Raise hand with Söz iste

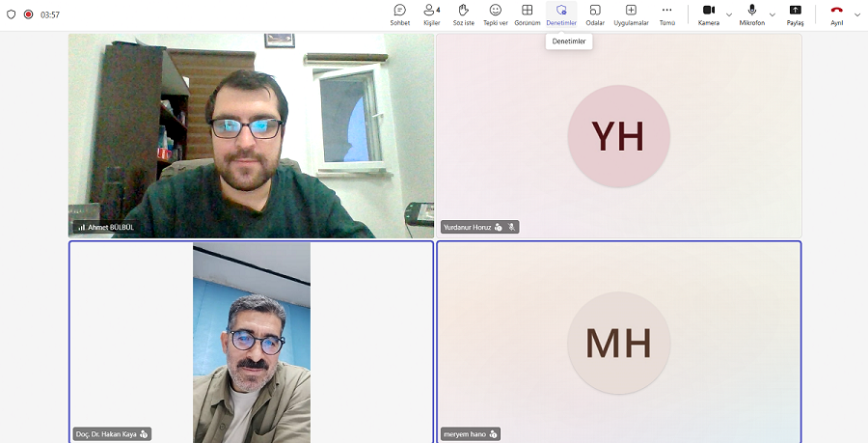click(x=463, y=14)
